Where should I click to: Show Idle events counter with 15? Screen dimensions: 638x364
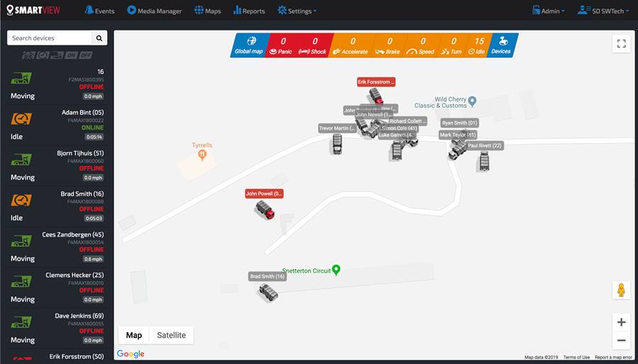pos(478,45)
